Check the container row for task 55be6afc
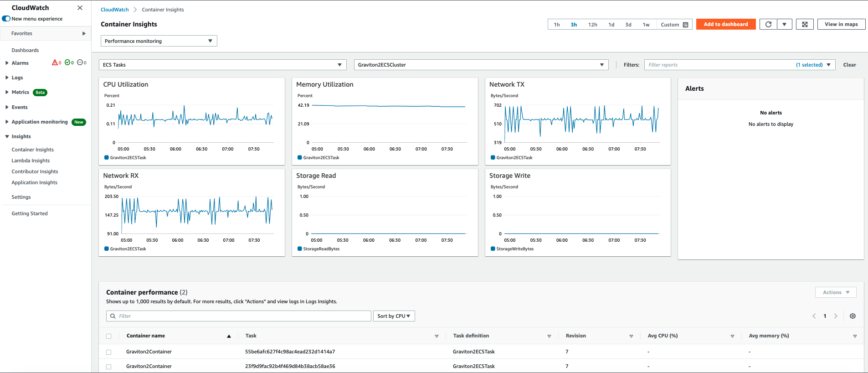The width and height of the screenshot is (868, 373). 108,352
